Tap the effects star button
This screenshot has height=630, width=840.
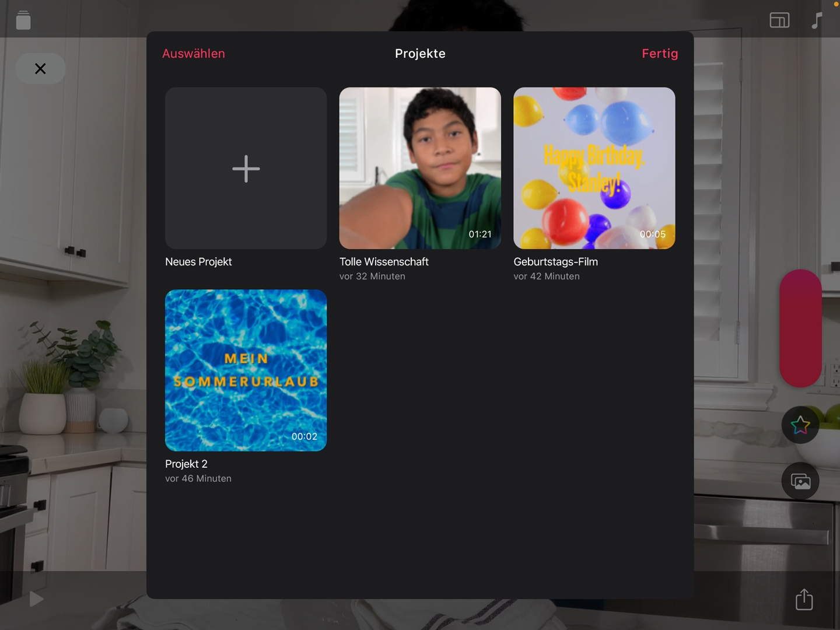pyautogui.click(x=800, y=425)
